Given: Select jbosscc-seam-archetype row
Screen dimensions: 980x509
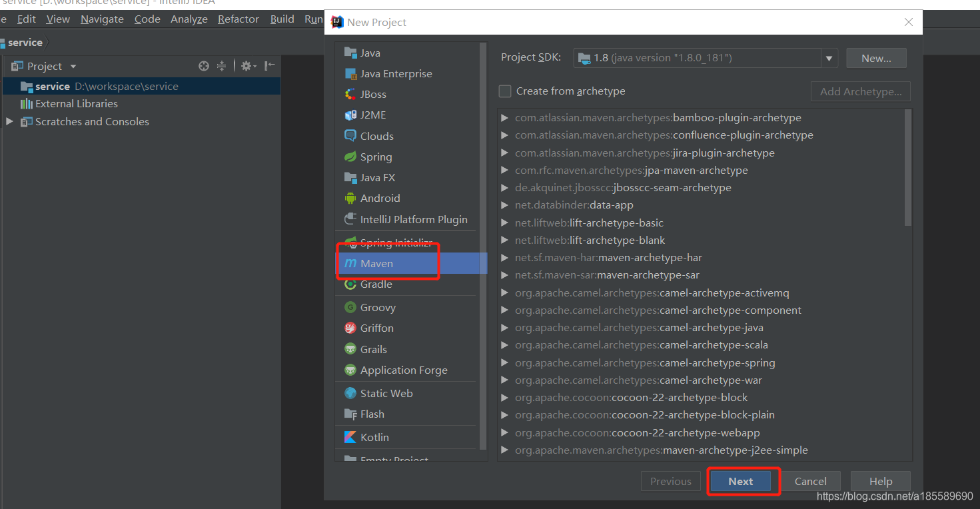Looking at the screenshot, I should (x=701, y=188).
